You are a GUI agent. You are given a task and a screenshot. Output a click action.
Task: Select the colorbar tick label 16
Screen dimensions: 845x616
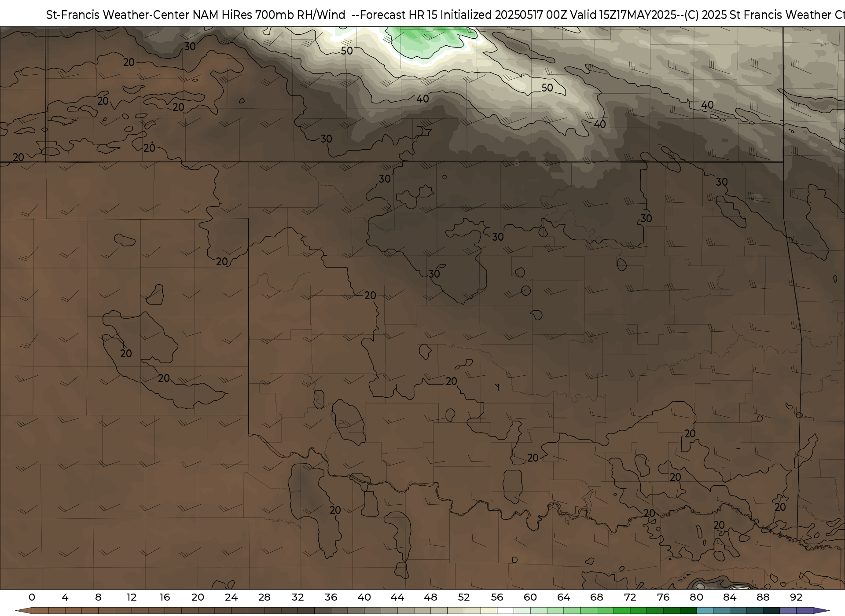click(x=165, y=598)
